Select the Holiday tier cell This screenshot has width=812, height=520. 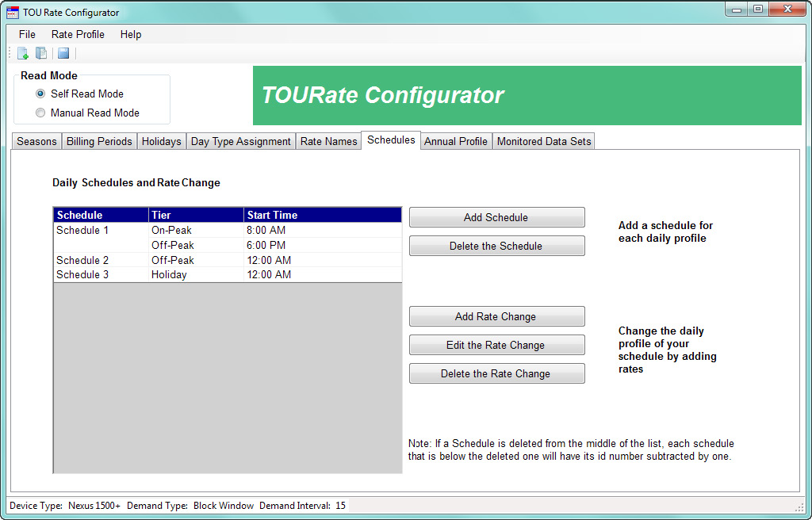[196, 274]
